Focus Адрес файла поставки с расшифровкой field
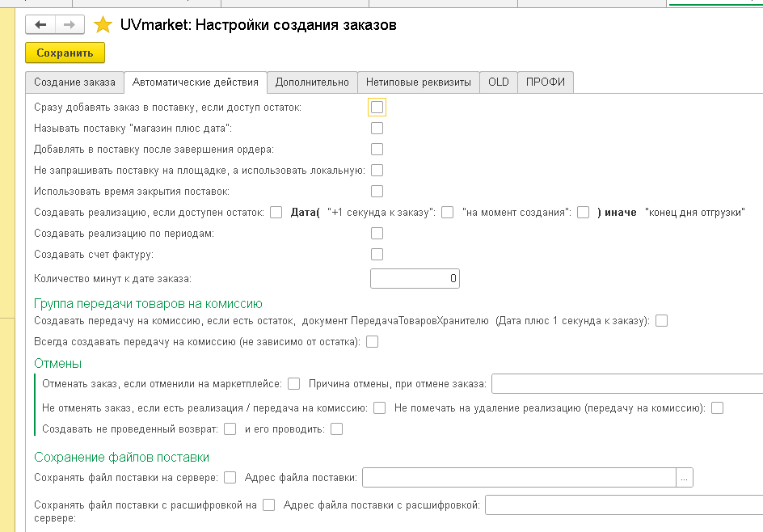The image size is (763, 532). coord(624,505)
